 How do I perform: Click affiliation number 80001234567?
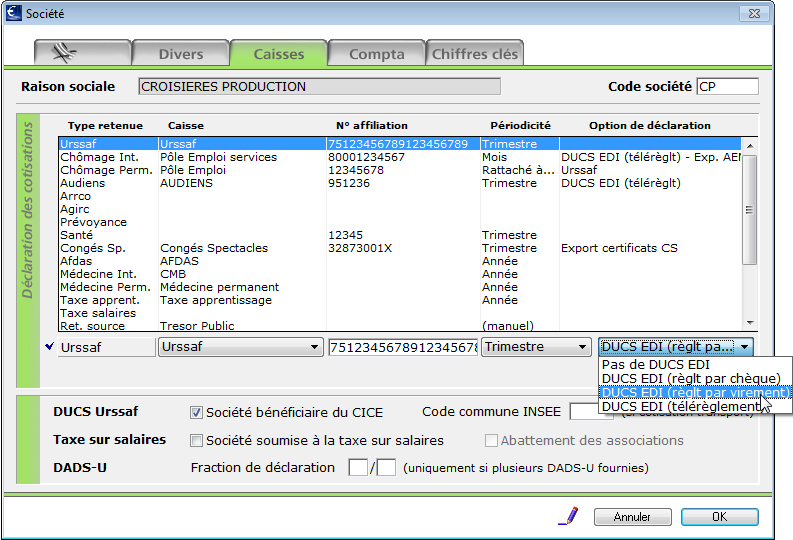pos(366,157)
